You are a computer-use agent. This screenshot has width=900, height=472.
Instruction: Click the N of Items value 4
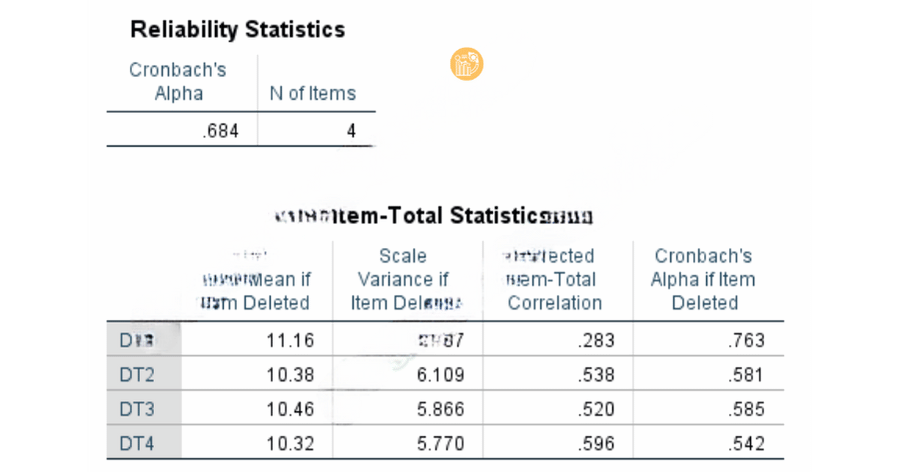[351, 130]
